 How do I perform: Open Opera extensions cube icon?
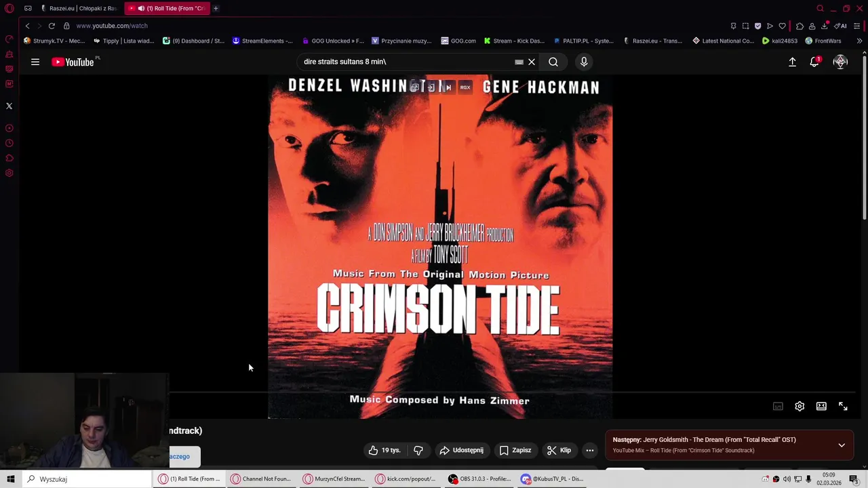pyautogui.click(x=800, y=26)
